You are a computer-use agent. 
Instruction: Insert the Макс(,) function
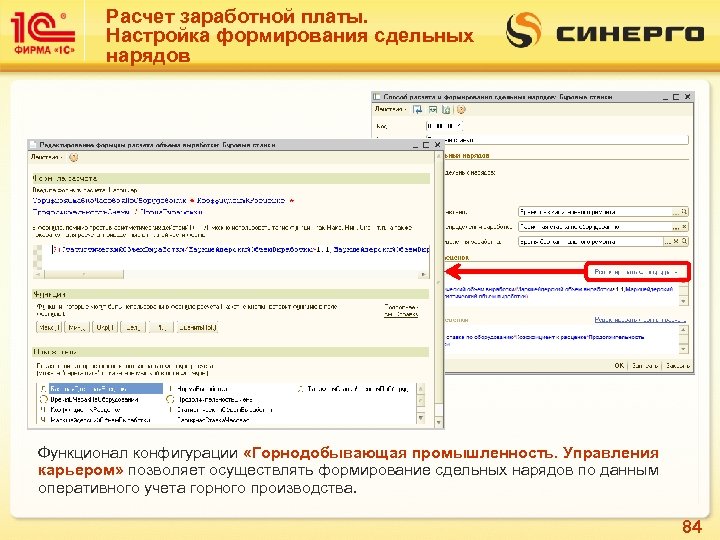click(49, 327)
